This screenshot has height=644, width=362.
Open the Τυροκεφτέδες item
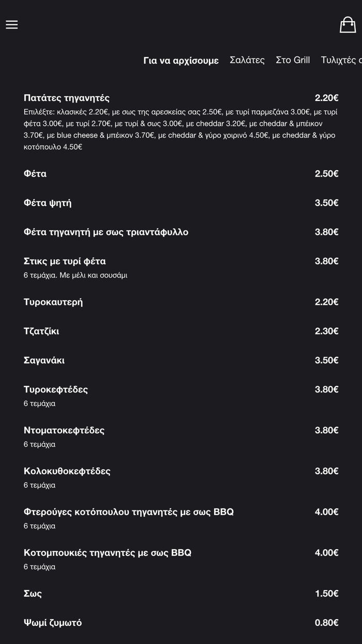point(56,389)
